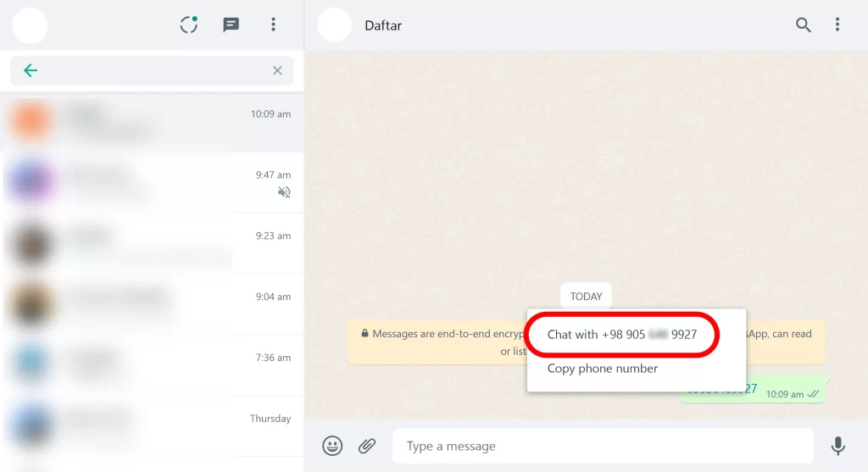The width and height of the screenshot is (868, 472).
Task: Choose Copy phone number
Action: [603, 369]
